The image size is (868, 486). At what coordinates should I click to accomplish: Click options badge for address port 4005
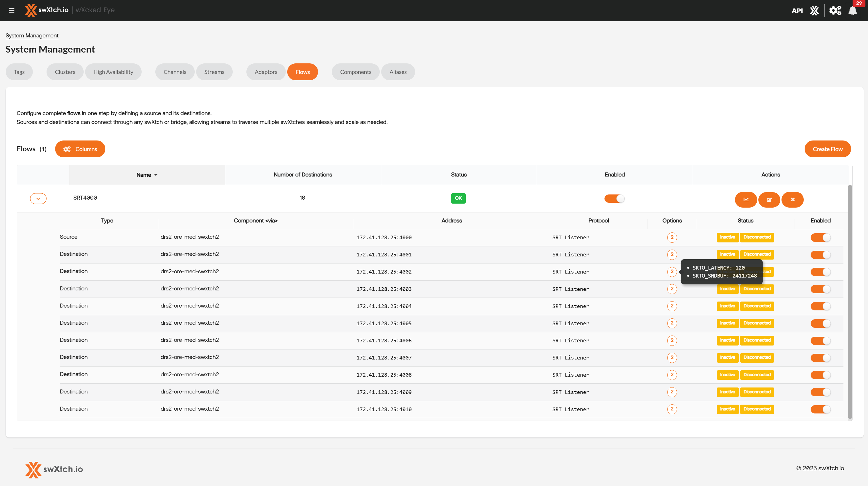pyautogui.click(x=672, y=323)
